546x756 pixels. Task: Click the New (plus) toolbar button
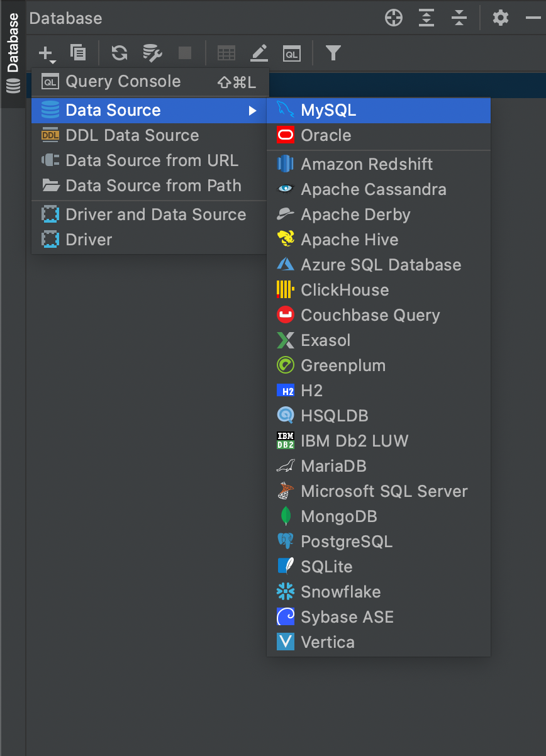(x=47, y=53)
